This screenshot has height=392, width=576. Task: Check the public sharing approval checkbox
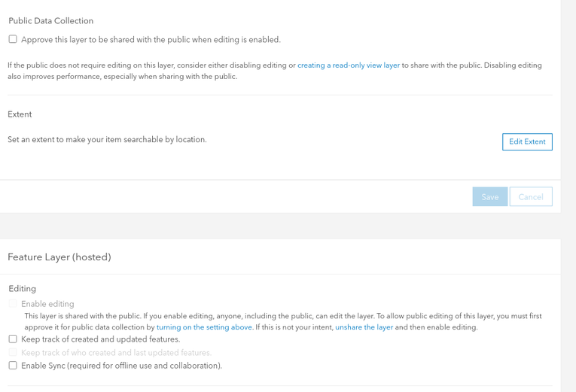(13, 39)
